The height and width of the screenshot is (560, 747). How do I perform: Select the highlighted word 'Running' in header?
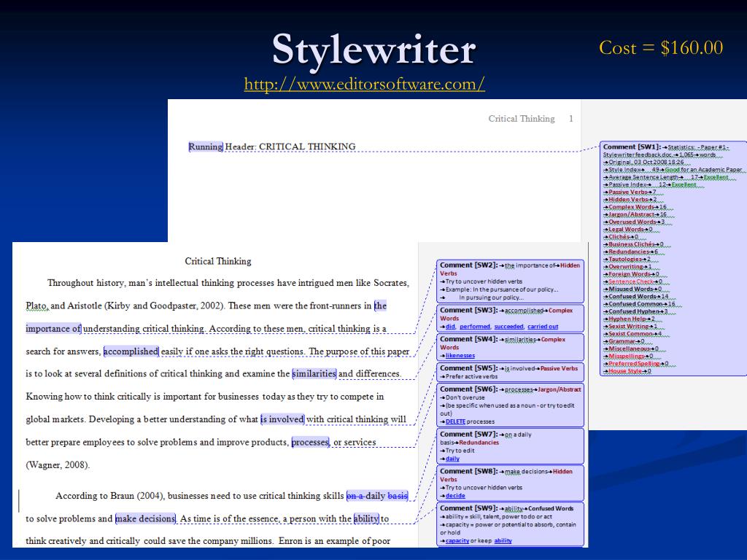tap(206, 147)
